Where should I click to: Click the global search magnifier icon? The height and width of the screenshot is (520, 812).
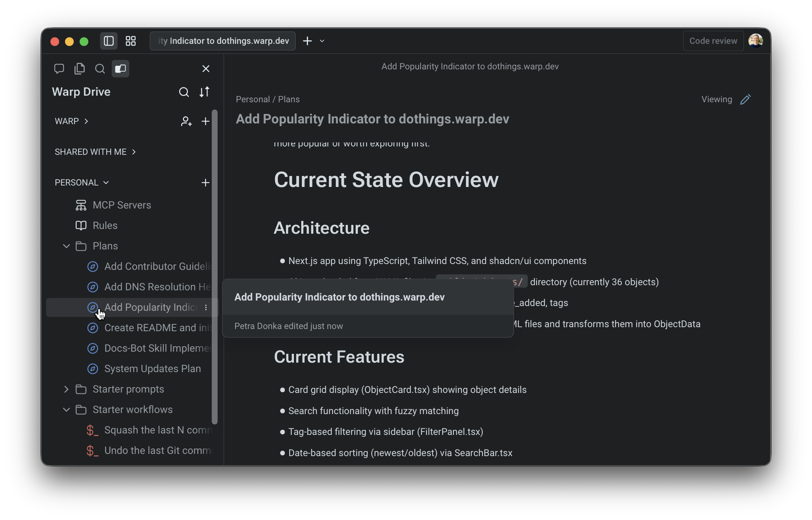coord(100,69)
